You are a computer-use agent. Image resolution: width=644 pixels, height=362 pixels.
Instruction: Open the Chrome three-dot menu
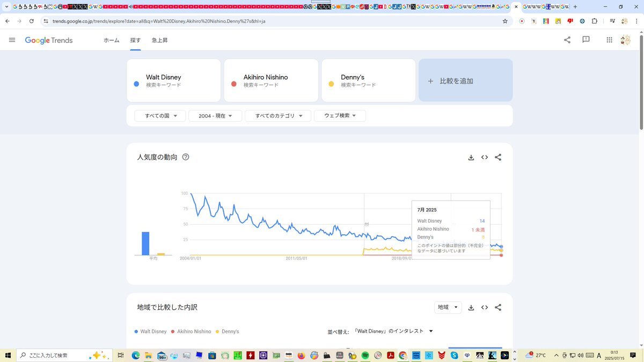tap(638, 21)
